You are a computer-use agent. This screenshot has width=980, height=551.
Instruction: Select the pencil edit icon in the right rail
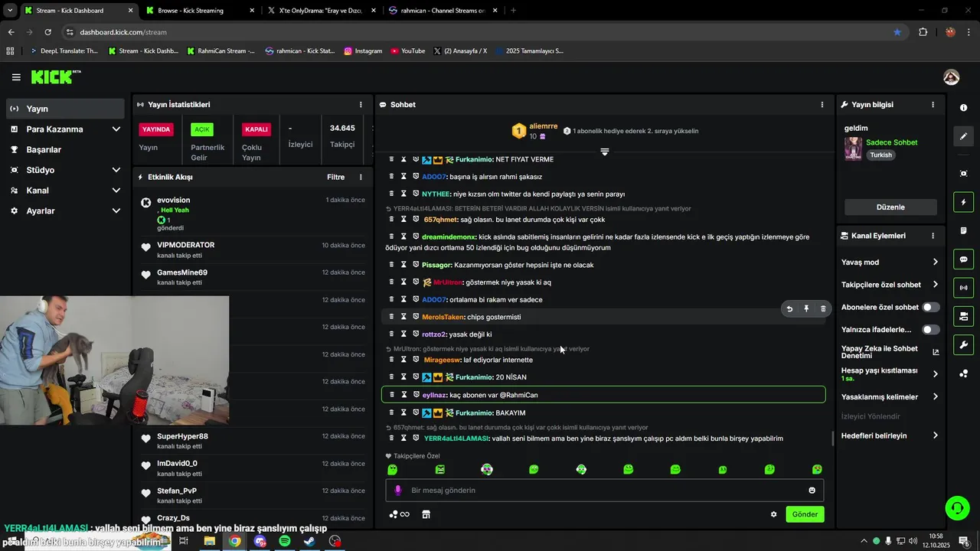coord(964,136)
